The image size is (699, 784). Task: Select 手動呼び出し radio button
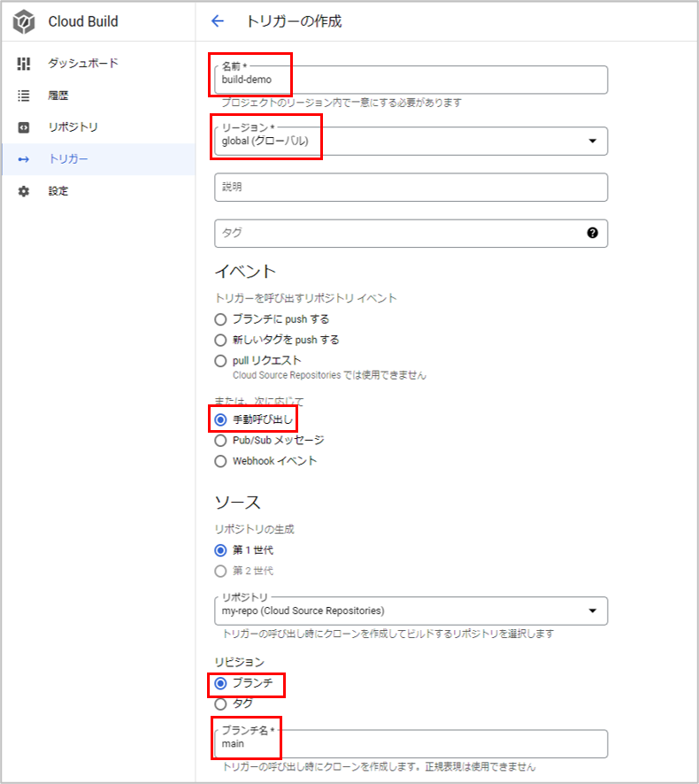tap(220, 419)
